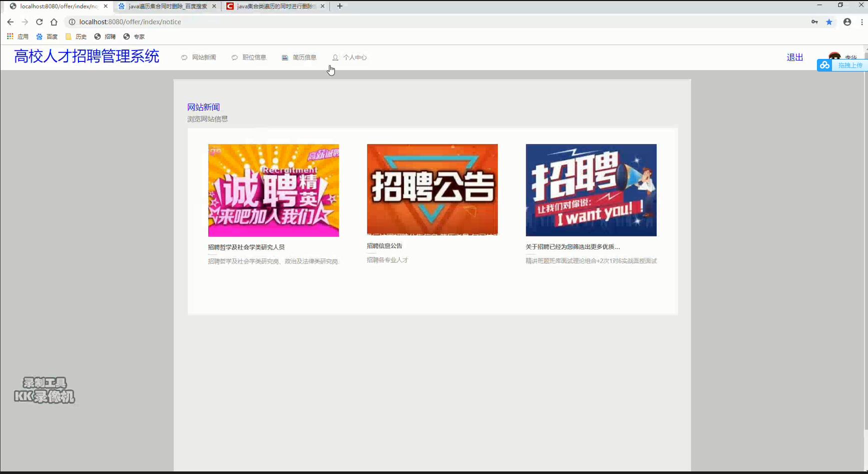868x474 pixels.
Task: Restore down the browser window
Action: pyautogui.click(x=841, y=5)
